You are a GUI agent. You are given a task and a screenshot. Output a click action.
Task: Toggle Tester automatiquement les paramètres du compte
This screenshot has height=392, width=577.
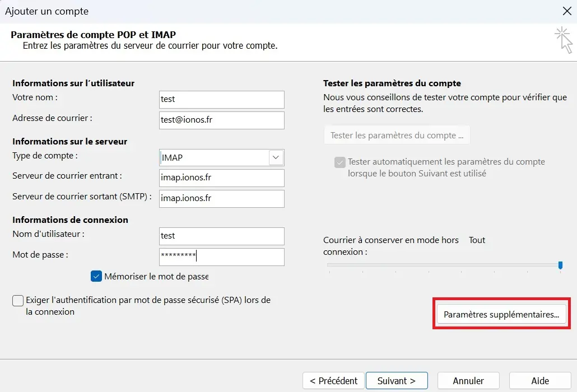click(339, 162)
